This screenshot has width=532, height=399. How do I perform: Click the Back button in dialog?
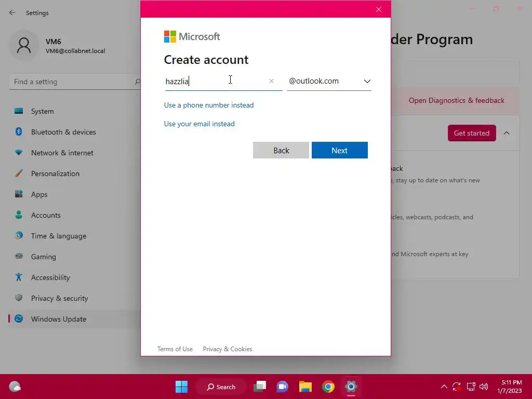(x=281, y=150)
